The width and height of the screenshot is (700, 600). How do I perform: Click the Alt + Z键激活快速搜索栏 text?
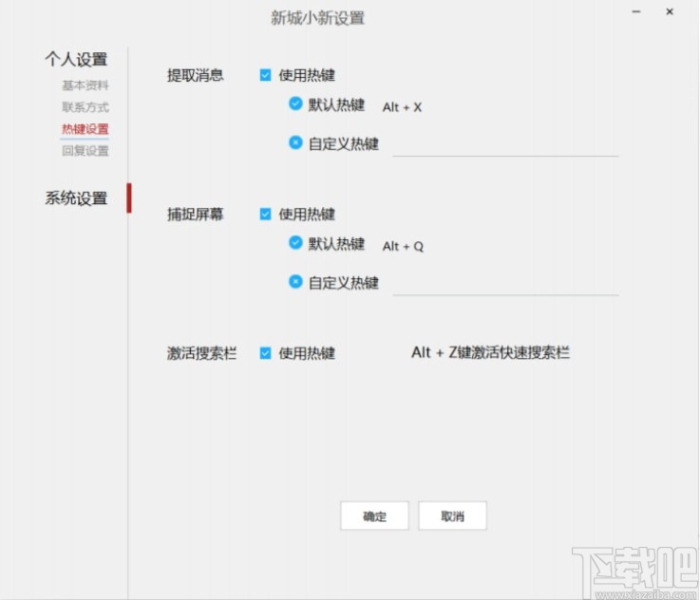(490, 352)
